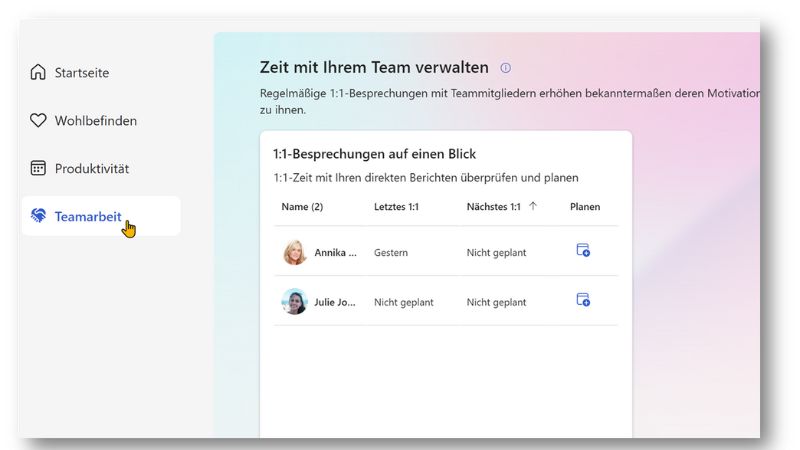This screenshot has width=800, height=450.
Task: Open Annika's profile picture
Action: (x=294, y=252)
